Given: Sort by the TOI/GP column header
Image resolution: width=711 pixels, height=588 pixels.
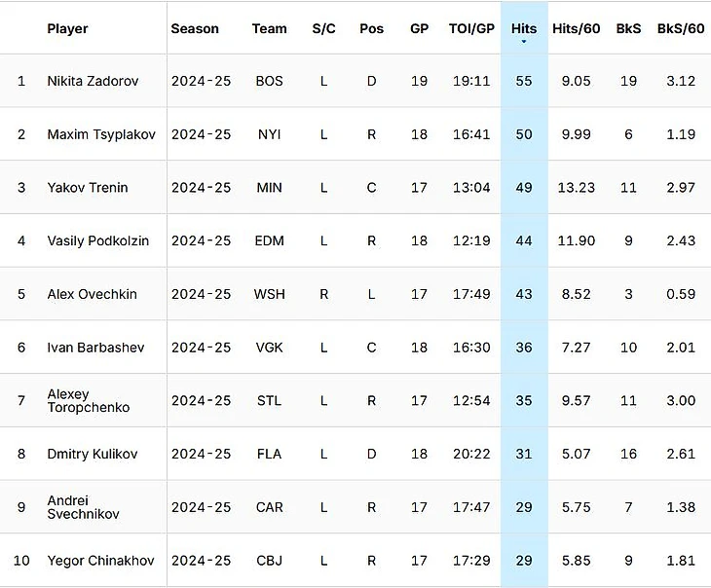Looking at the screenshot, I should click(471, 28).
